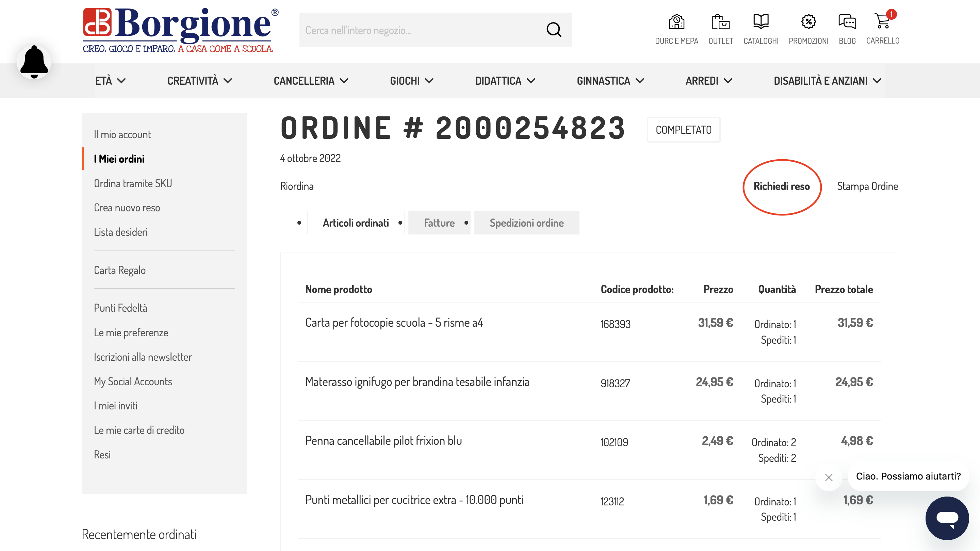The image size is (980, 551).
Task: Open the Promozioni percent badge icon
Action: coord(808,22)
